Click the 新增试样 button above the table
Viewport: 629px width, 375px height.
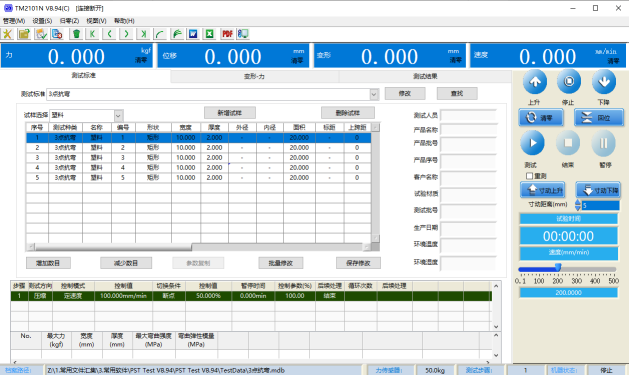pyautogui.click(x=229, y=113)
